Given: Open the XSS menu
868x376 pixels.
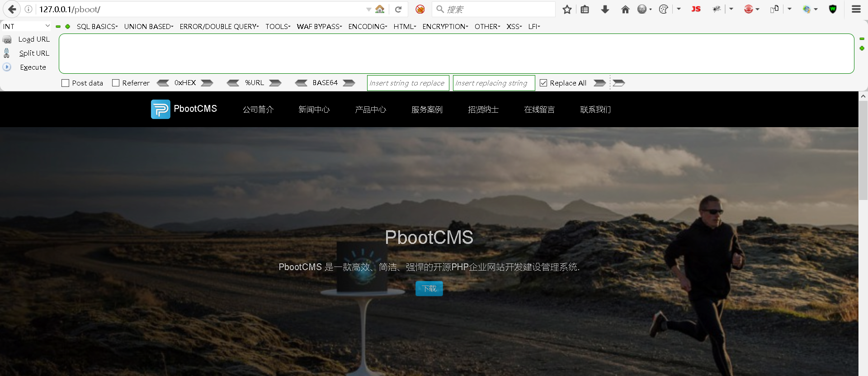Looking at the screenshot, I should tap(514, 27).
